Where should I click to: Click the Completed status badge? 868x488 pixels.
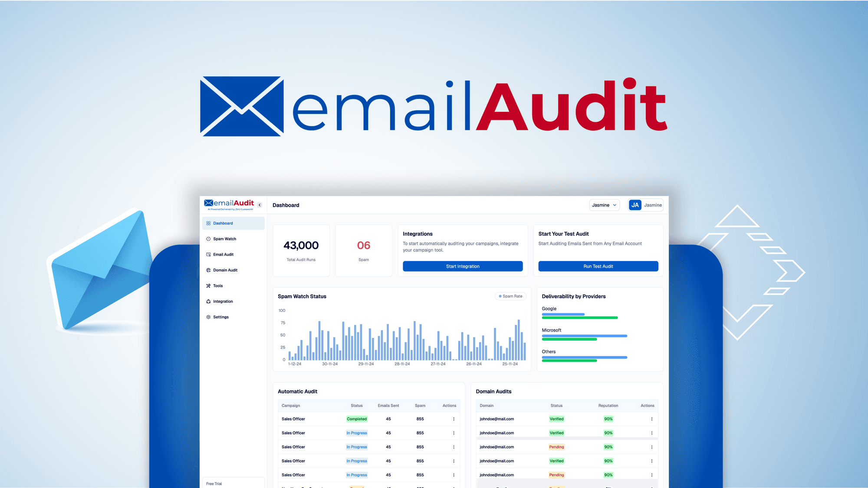[x=357, y=419]
